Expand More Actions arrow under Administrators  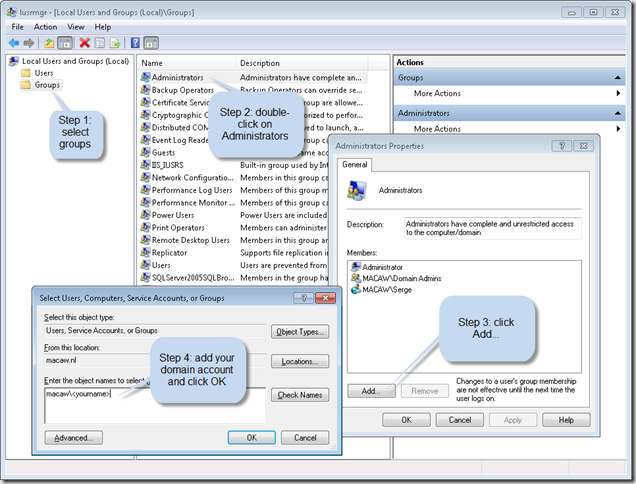(x=618, y=129)
